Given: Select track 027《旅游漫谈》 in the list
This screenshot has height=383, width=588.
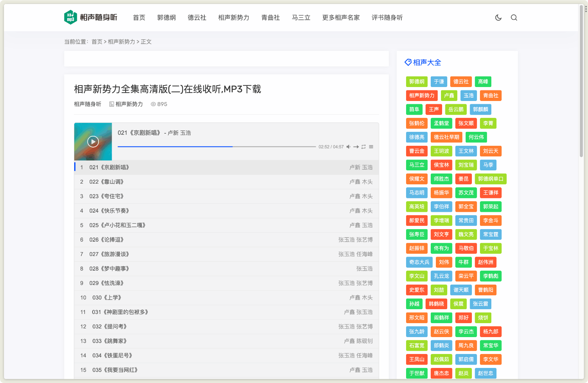Looking at the screenshot, I should coord(109,254).
